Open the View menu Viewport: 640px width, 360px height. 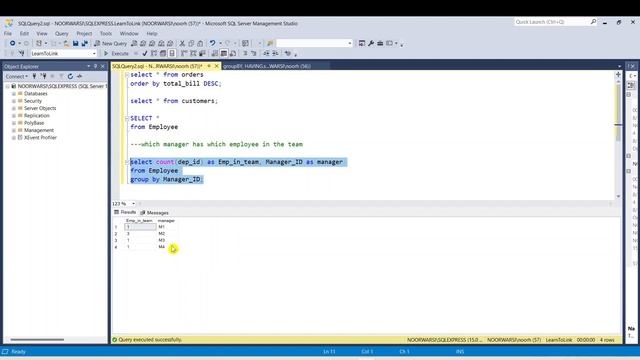(42, 33)
